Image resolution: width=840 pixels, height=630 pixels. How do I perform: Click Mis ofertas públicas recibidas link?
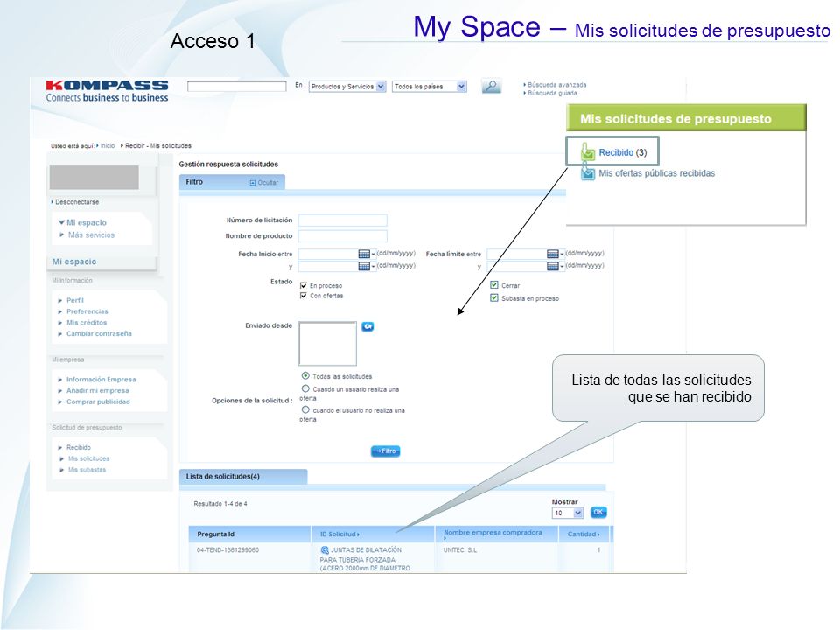point(657,173)
